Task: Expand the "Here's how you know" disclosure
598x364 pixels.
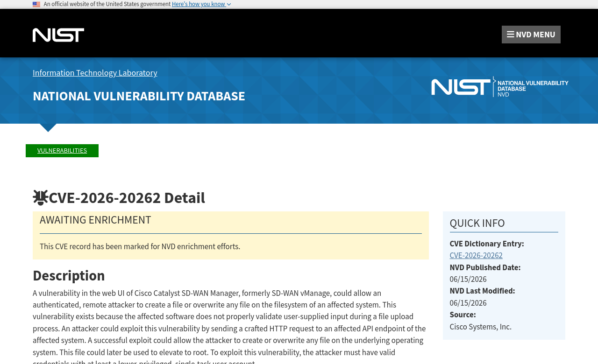Action: (x=201, y=4)
